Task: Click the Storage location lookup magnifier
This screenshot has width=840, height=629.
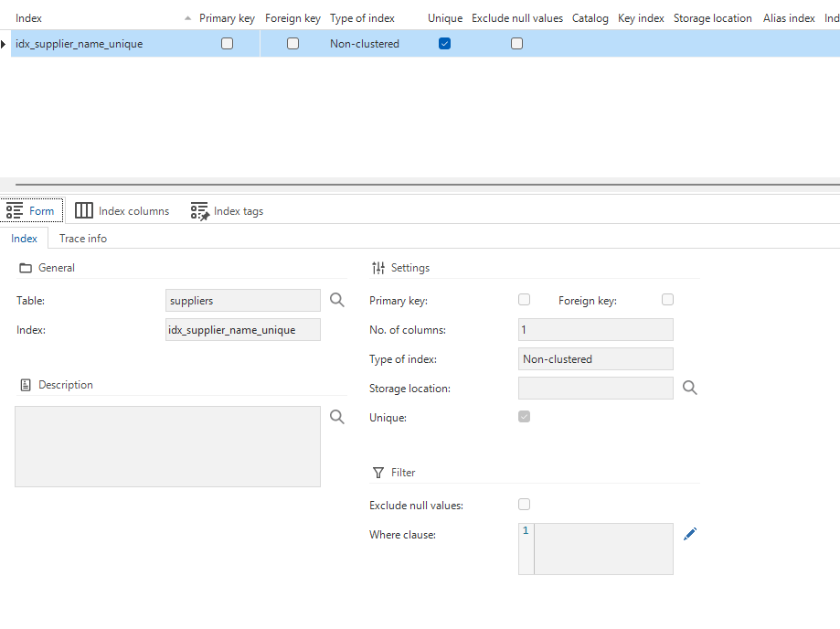Action: click(x=690, y=388)
